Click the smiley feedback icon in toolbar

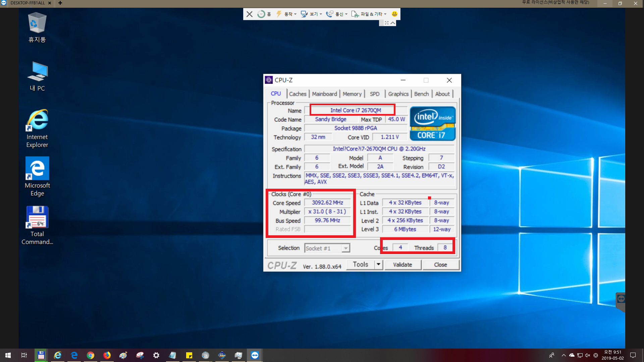click(394, 14)
